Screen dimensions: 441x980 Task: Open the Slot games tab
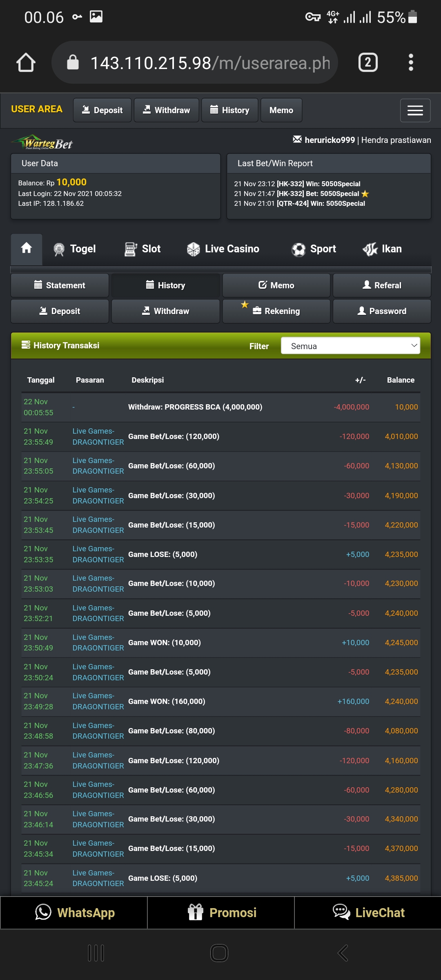(143, 249)
